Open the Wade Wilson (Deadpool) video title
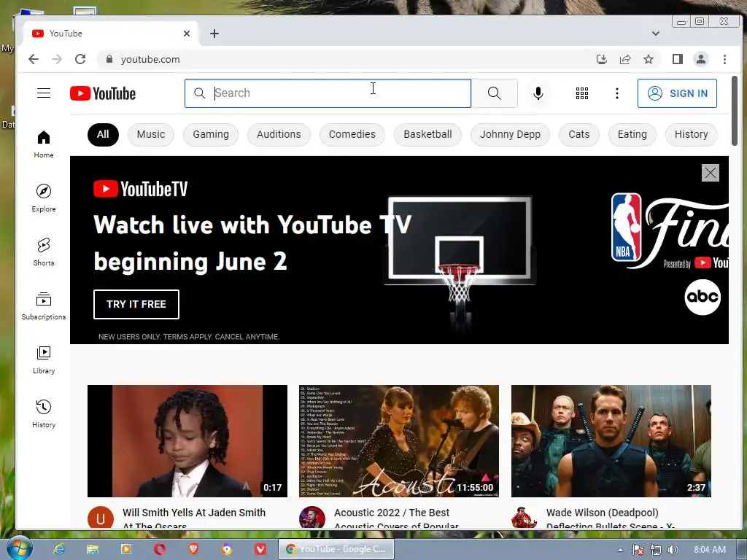Viewport: 747px width, 560px height. pos(611,518)
